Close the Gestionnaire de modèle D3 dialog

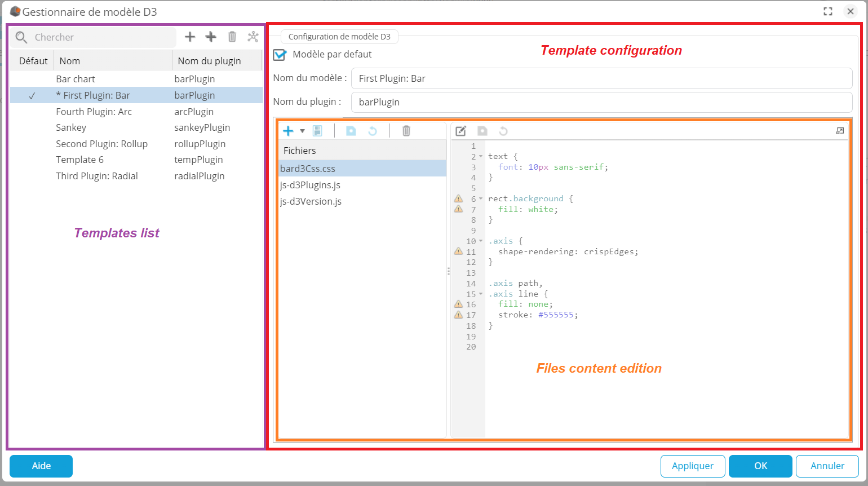[851, 11]
